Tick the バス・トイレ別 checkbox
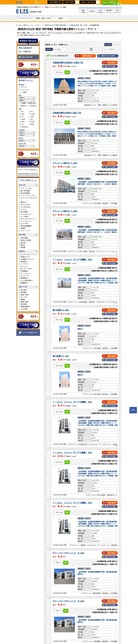 (x=20, y=188)
